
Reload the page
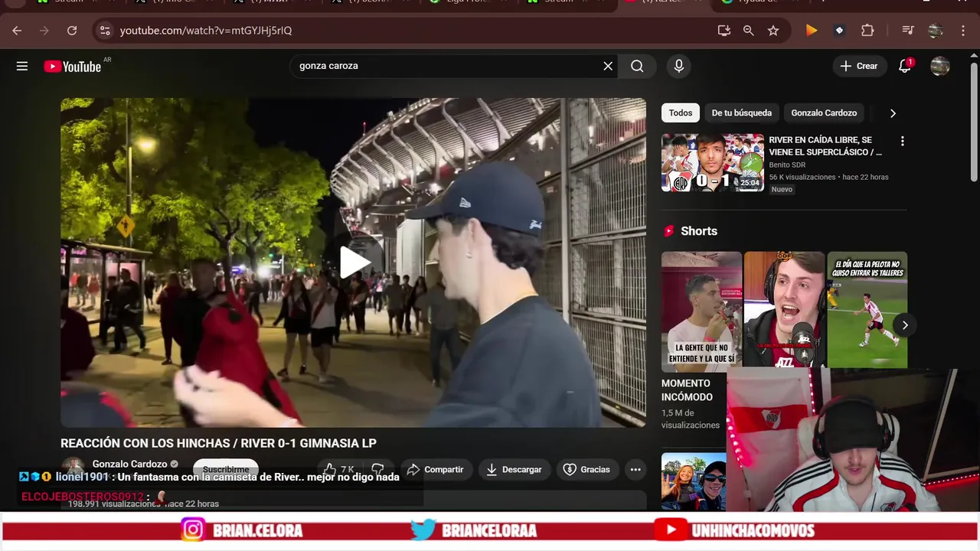[72, 31]
